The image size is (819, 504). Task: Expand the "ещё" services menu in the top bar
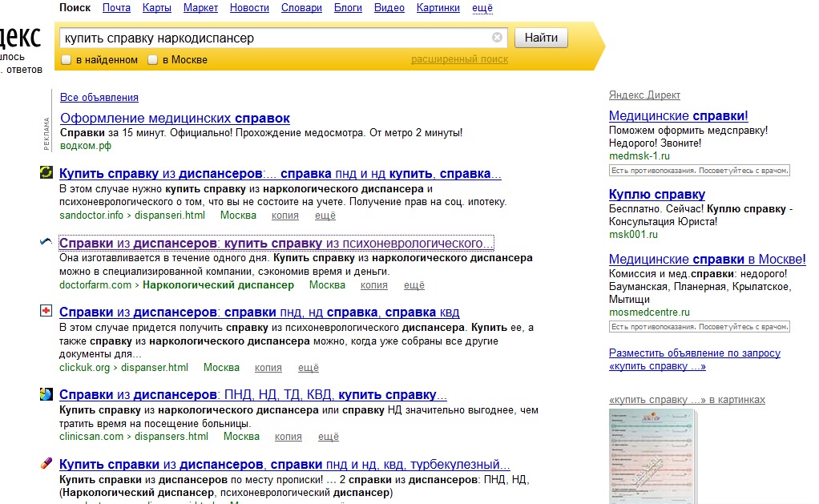click(x=482, y=8)
